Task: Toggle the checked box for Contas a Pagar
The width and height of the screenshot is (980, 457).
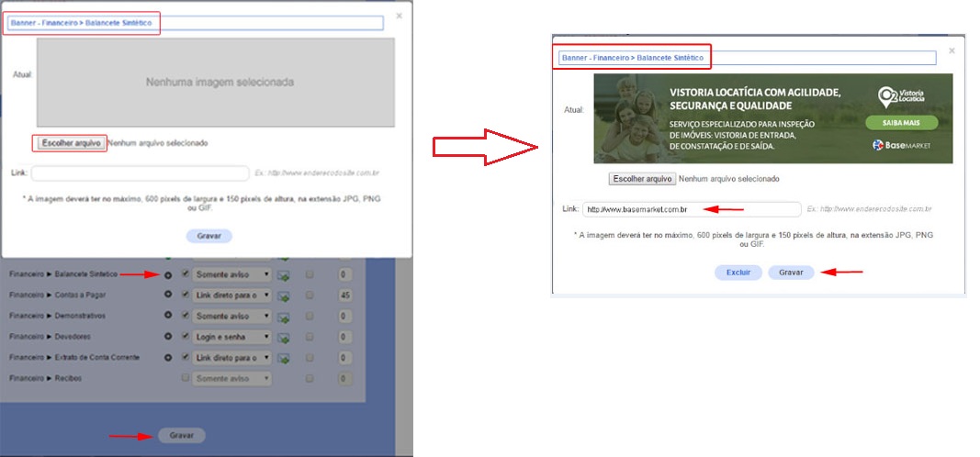Action: 186,295
